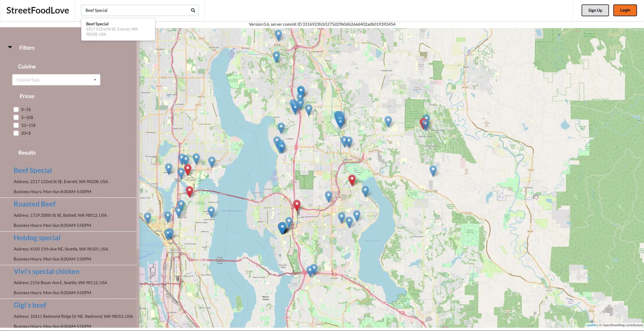Collapse the Filters section triangle
The image size is (644, 331).
pos(10,47)
